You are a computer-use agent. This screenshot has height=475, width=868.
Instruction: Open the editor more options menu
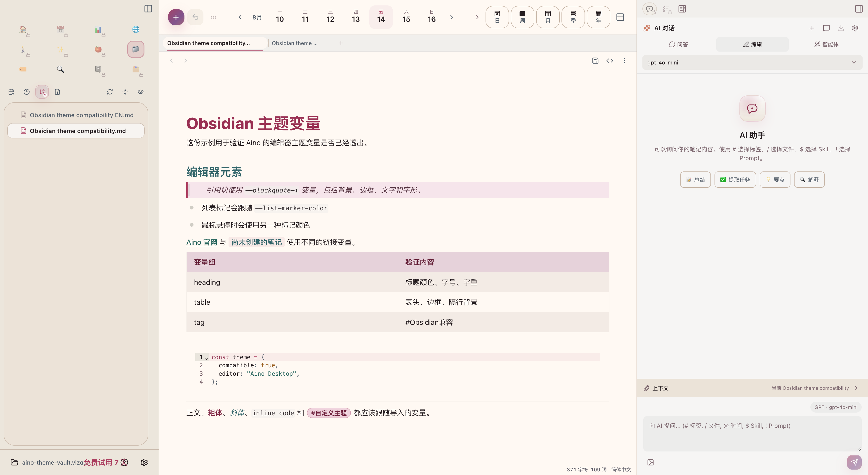click(x=624, y=61)
